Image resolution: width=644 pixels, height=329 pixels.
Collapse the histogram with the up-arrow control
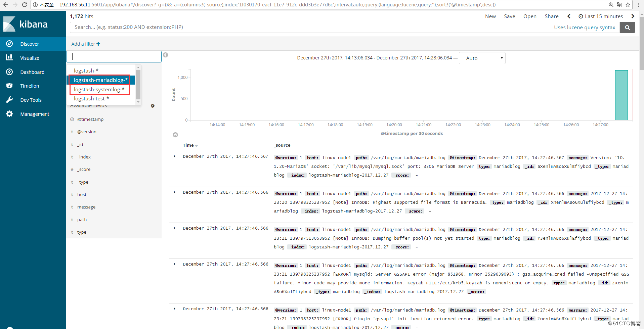coord(175,135)
